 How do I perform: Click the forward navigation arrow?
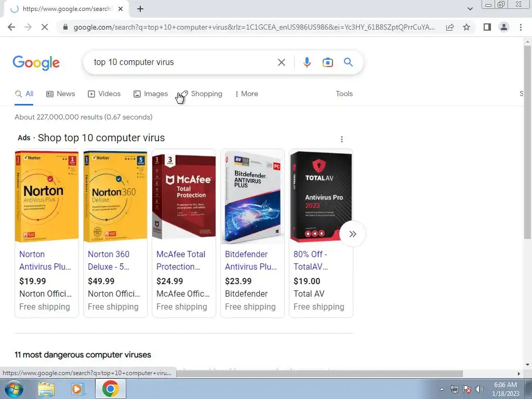click(28, 27)
